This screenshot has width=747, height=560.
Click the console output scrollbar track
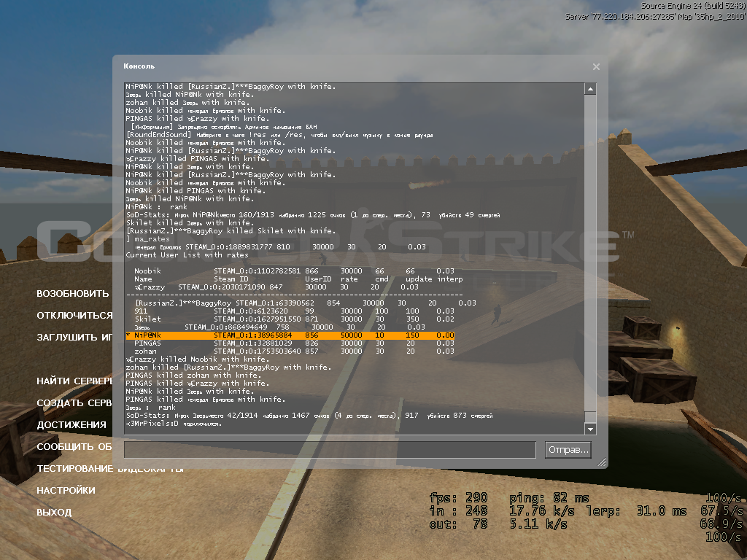[590, 259]
